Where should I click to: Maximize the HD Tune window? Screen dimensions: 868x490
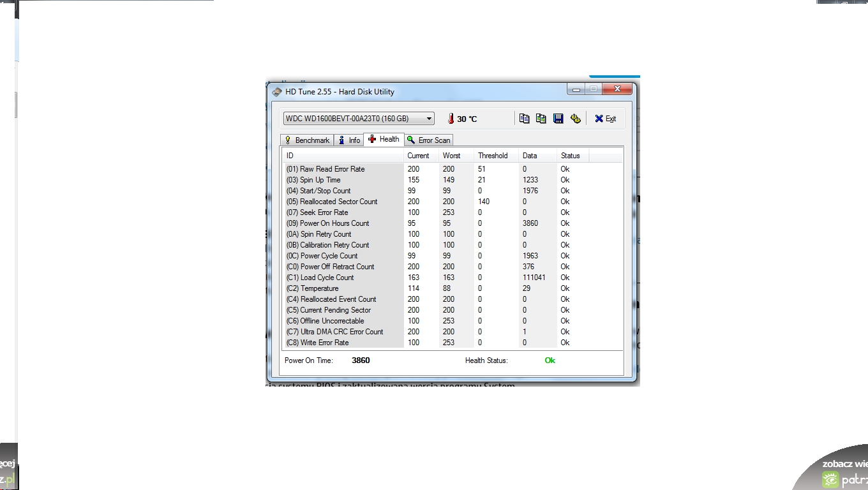pos(593,89)
